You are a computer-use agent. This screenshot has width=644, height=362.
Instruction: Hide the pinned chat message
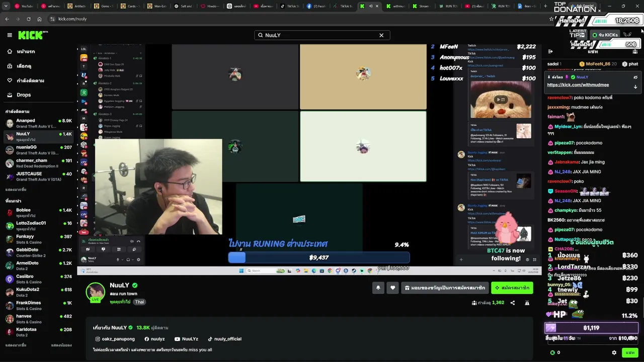[635, 77]
